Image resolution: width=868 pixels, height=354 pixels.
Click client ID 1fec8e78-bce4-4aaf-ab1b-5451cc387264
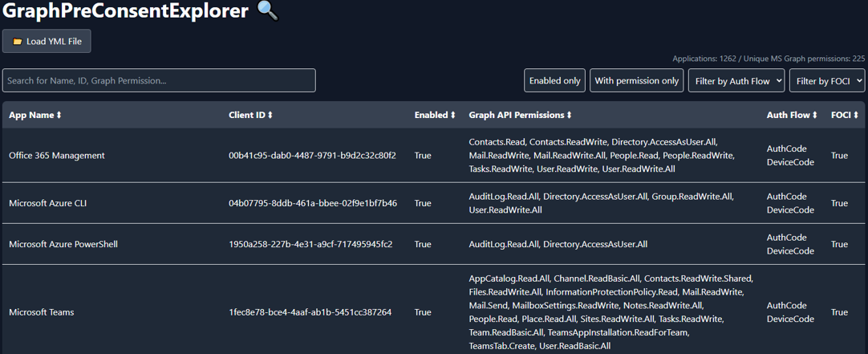point(310,312)
